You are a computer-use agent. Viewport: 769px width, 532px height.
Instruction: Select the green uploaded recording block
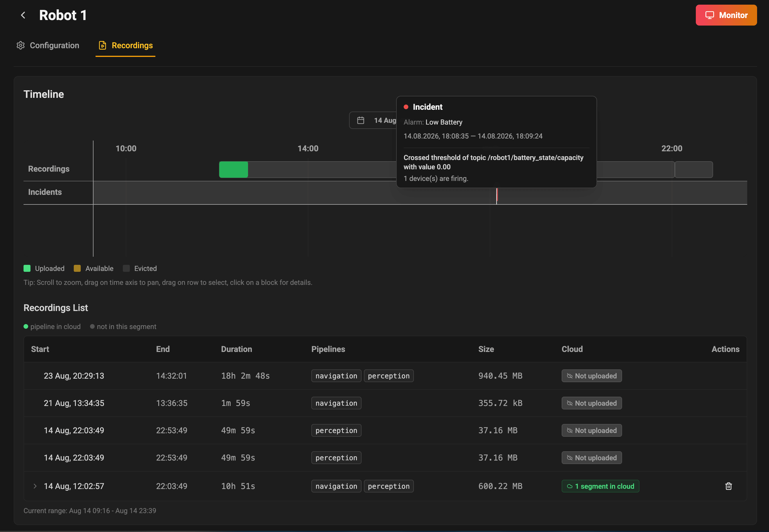tap(233, 169)
